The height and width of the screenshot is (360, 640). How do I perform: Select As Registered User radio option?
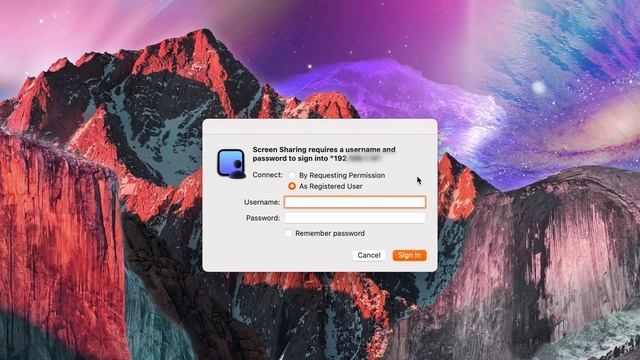coord(292,186)
